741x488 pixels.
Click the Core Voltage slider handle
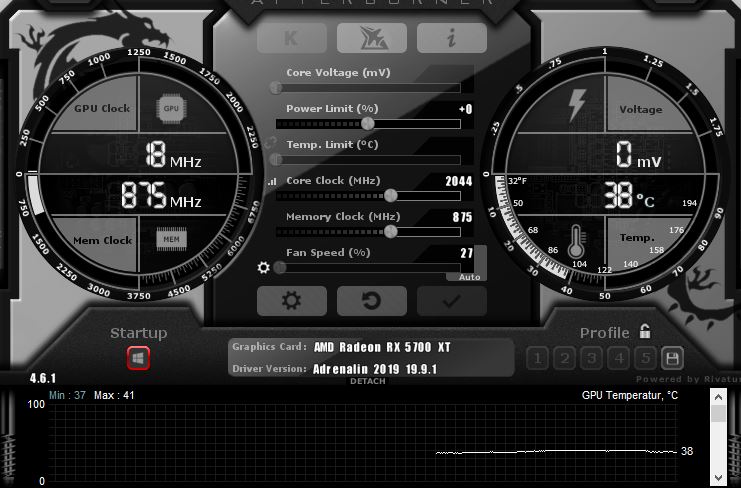276,88
